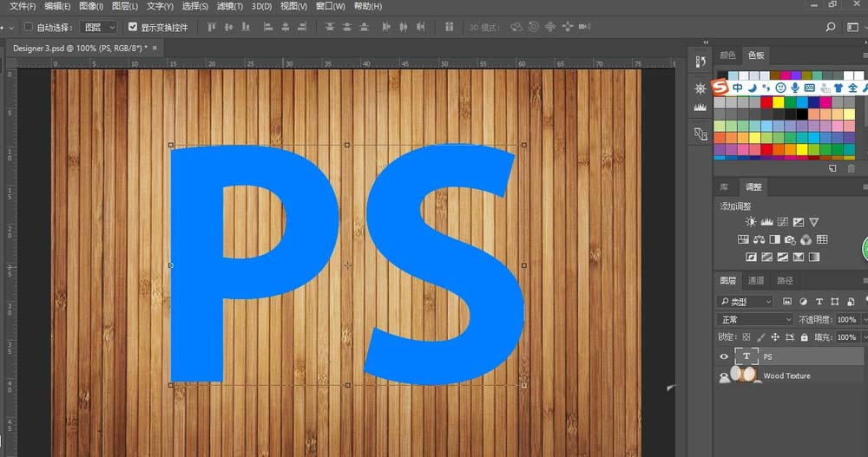Uncheck 显示变换控件 checkbox
The width and height of the screenshot is (868, 457).
click(132, 27)
